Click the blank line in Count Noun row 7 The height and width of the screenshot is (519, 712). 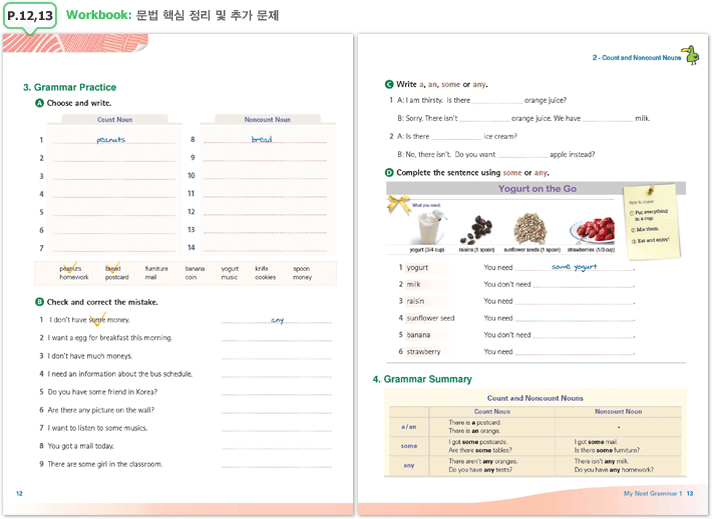[x=114, y=248]
